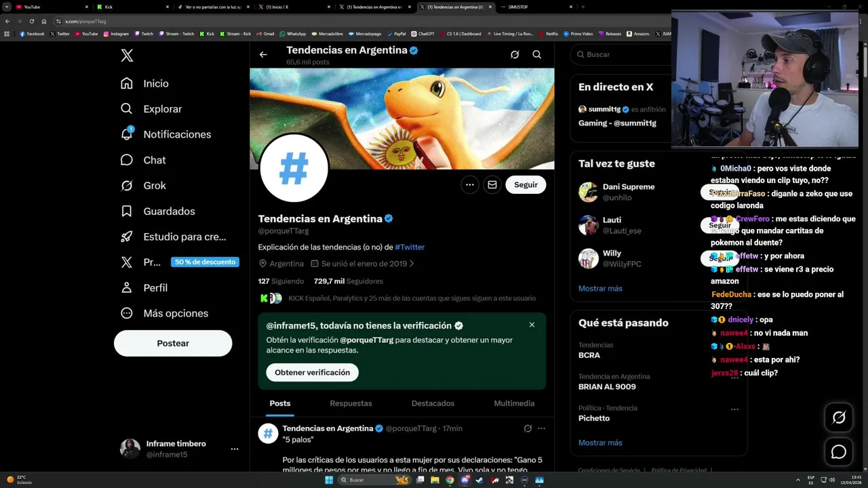Click the Grok icon in profile header
Viewport: 868px width, 488px height.
pos(515,55)
